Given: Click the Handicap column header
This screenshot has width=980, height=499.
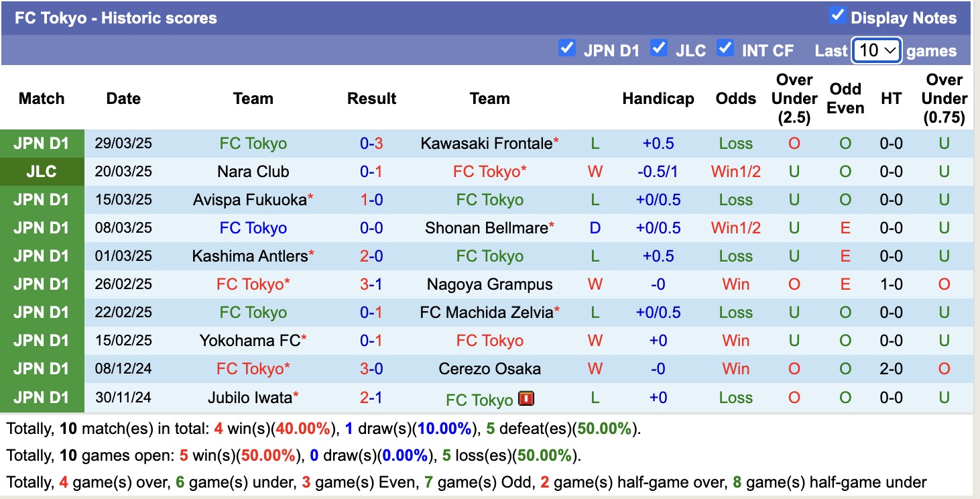Looking at the screenshot, I should 658,99.
